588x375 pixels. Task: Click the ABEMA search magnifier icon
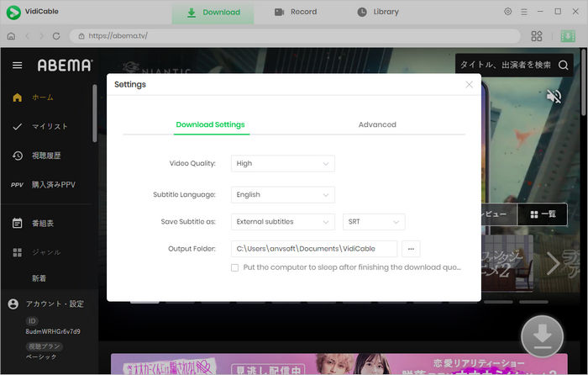point(563,65)
